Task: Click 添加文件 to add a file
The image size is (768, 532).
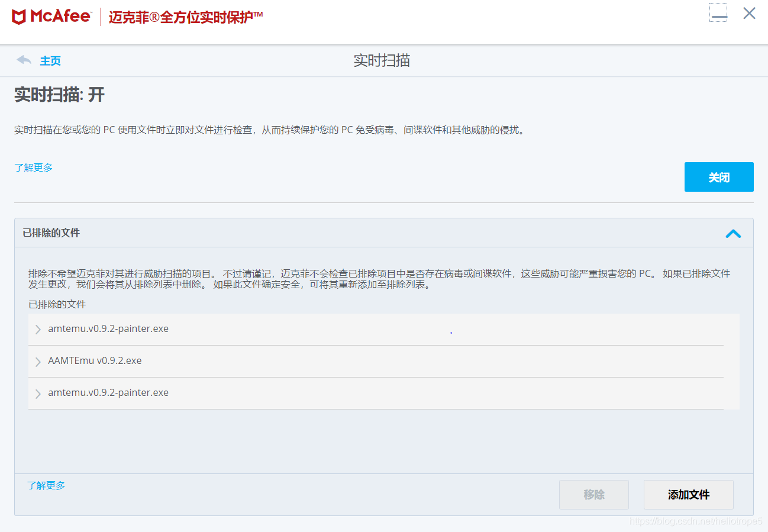Action: [689, 495]
